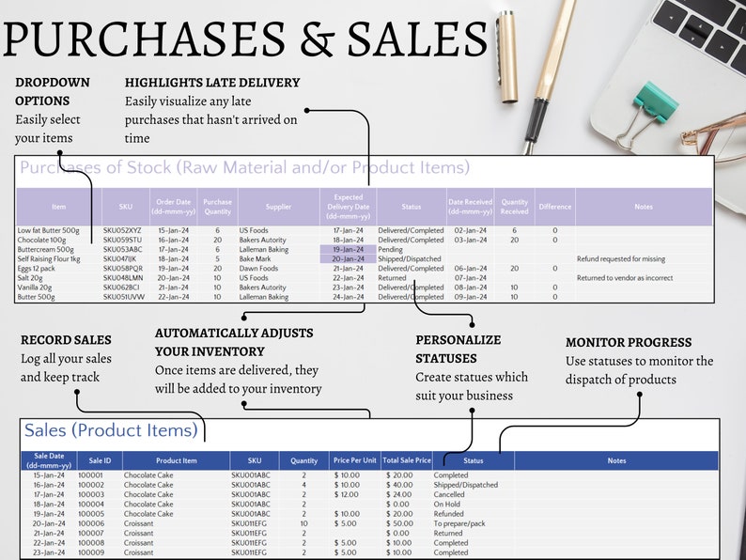Click the Quantity Received column header

[x=514, y=207]
